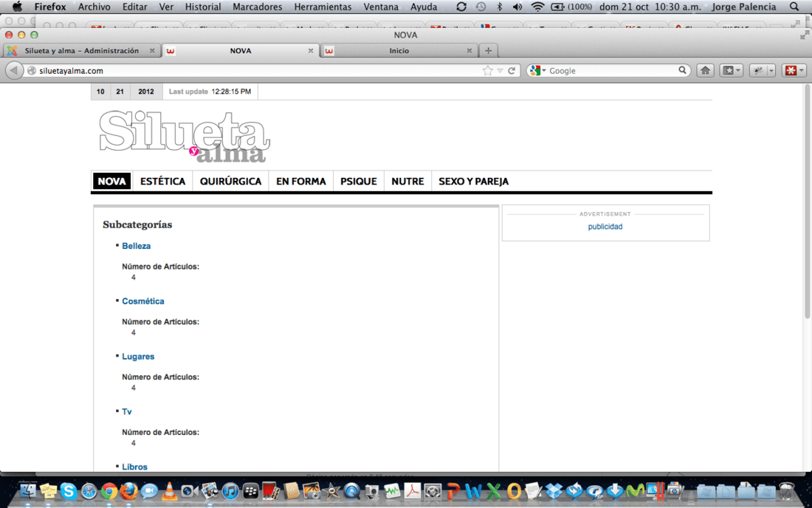Open the ESTÉTICA section
This screenshot has height=508, width=812.
click(162, 181)
